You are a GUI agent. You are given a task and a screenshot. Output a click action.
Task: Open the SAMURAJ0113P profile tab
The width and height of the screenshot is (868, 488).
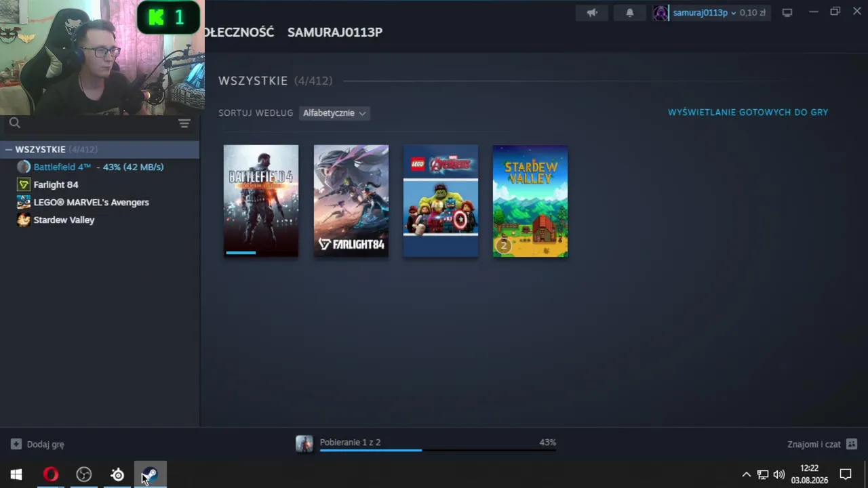pos(335,32)
